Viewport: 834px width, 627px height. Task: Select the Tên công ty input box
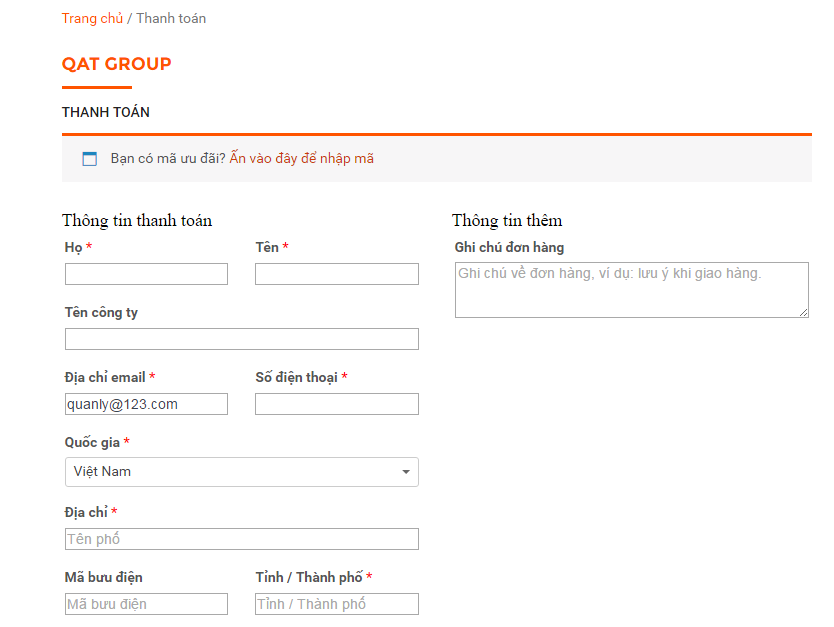(x=241, y=339)
